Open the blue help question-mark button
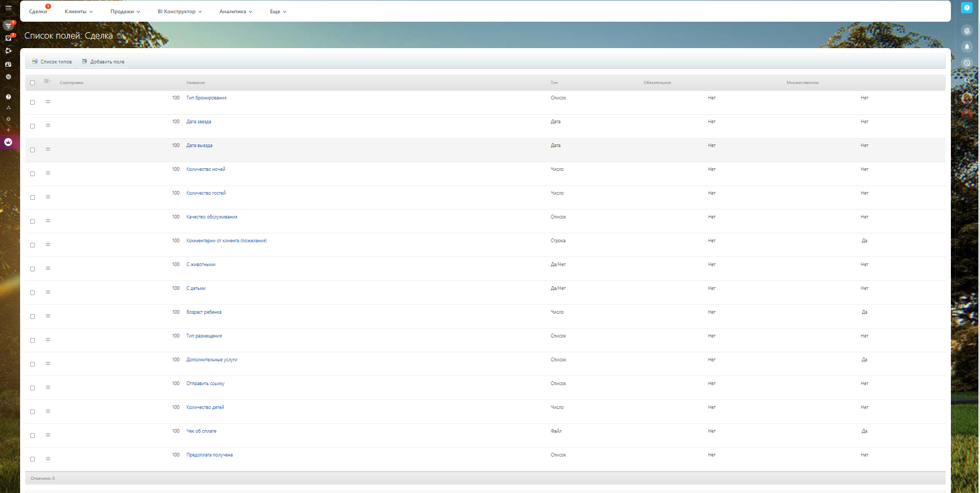This screenshot has width=980, height=493. pyautogui.click(x=967, y=8)
